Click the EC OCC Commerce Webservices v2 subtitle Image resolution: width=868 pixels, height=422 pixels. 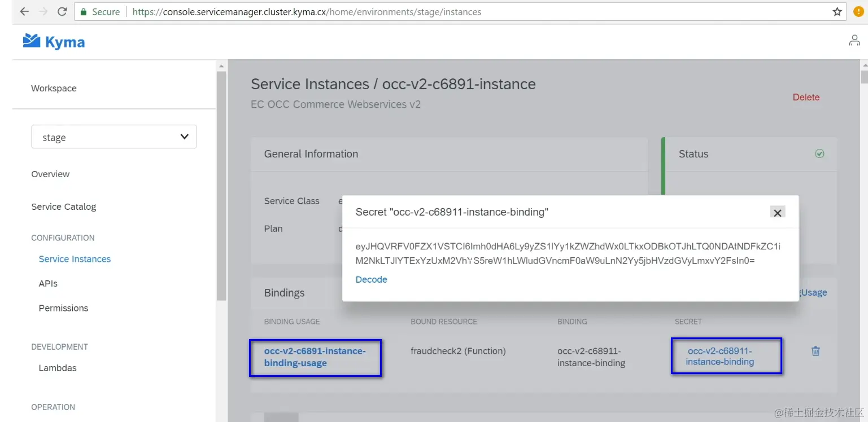click(335, 104)
